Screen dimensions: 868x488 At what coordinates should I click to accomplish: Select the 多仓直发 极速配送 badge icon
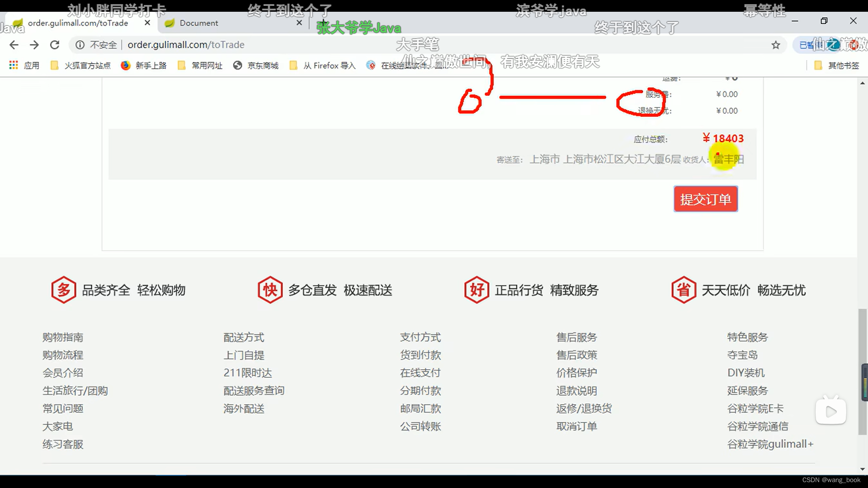270,290
